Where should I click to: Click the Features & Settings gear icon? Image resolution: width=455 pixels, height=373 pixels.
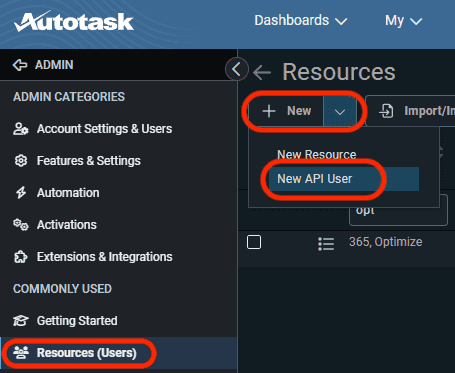coord(21,161)
